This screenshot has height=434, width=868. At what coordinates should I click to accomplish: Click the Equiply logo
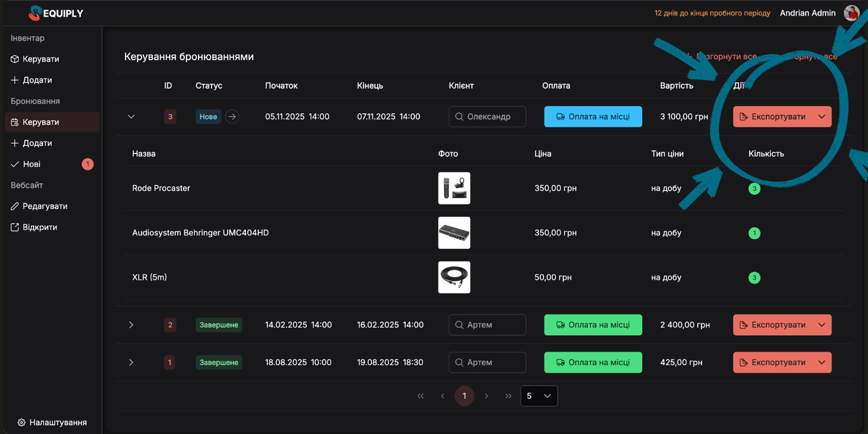tap(56, 13)
